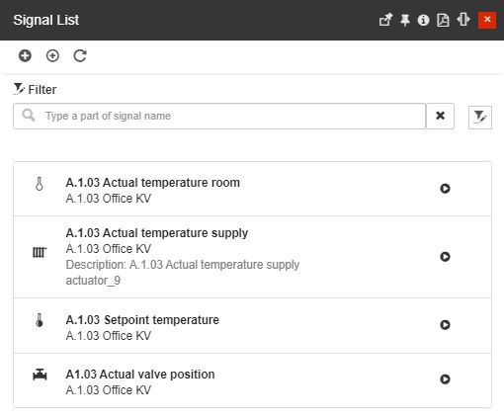
Task: Toggle the Filter section header
Action: tap(35, 89)
